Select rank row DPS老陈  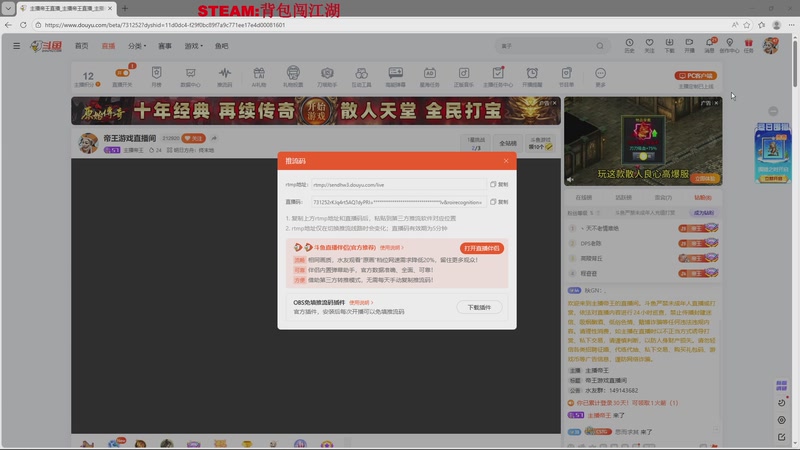pyautogui.click(x=643, y=243)
